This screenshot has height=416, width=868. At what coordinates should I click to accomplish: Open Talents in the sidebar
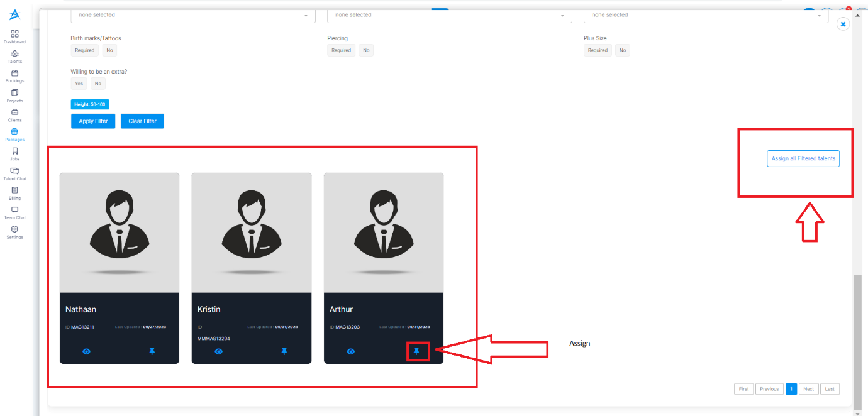pos(14,57)
